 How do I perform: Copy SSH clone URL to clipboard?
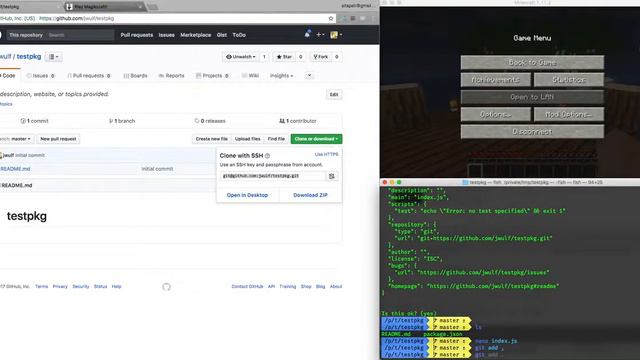pos(332,176)
